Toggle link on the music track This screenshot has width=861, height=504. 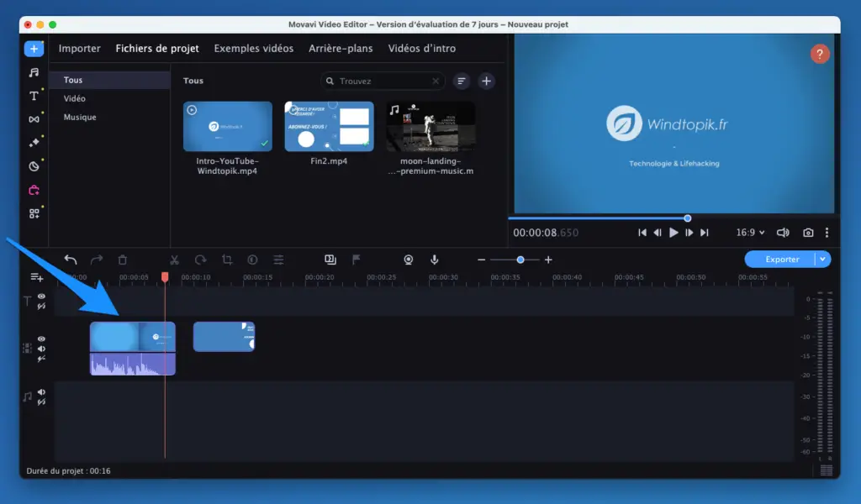[42, 402]
